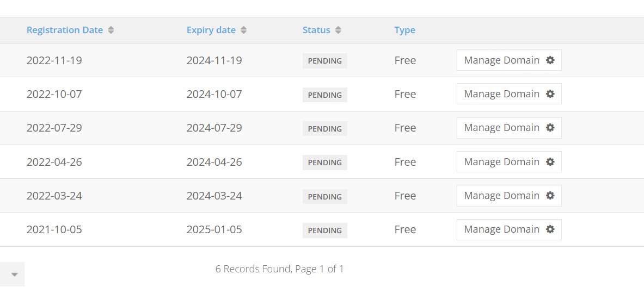Select PENDING badge for 2022-11-19 row

(x=325, y=61)
